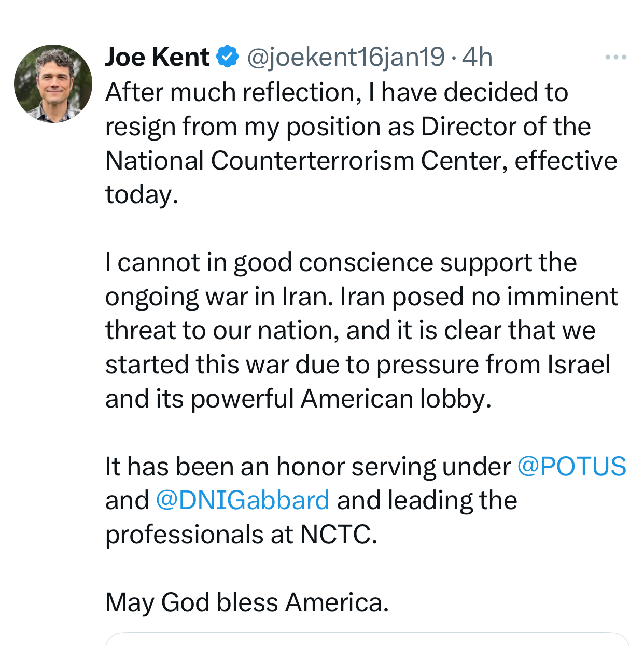Viewport: 644px width, 646px height.
Task: Click the word "today." ending first paragraph
Action: coord(142,194)
